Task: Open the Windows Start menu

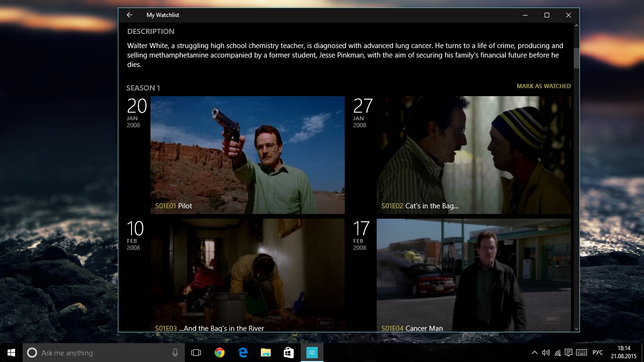Action: click(x=11, y=353)
